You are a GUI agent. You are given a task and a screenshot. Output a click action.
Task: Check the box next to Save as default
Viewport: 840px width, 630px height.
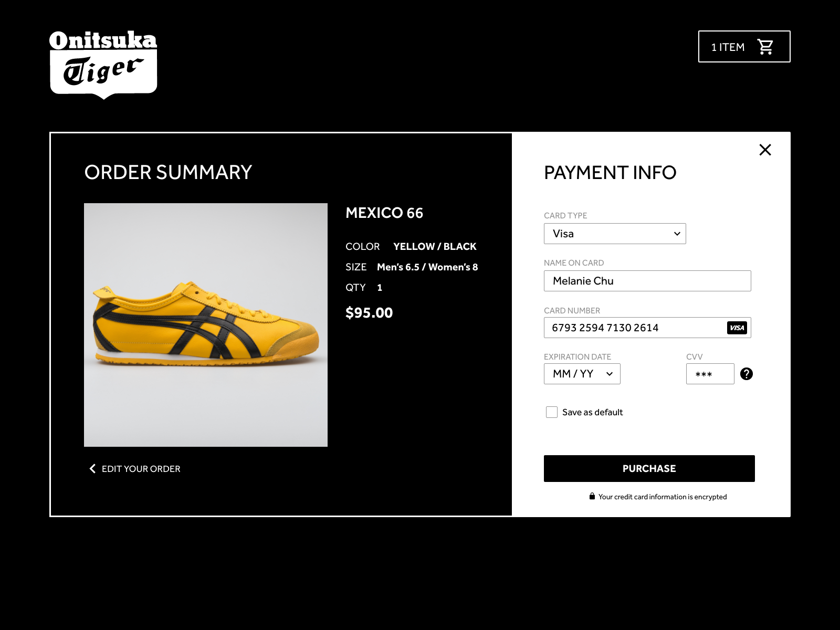tap(552, 412)
